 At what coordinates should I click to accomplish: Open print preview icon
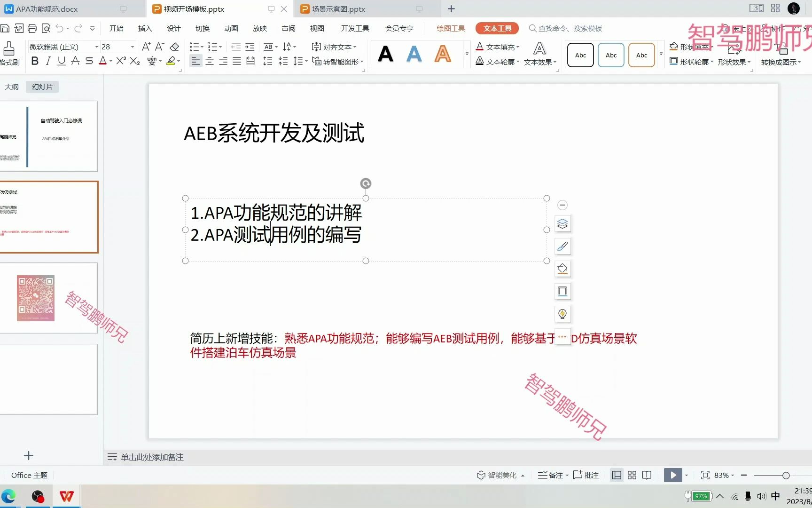46,28
